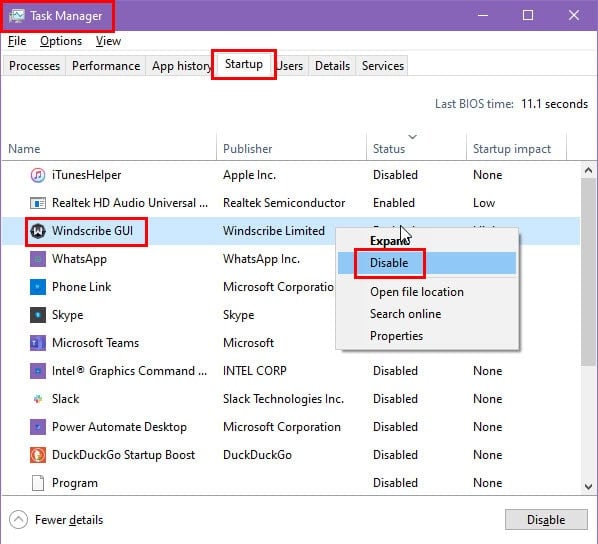Select the Power Automate Desktop entry
The width and height of the screenshot is (598, 544).
tap(119, 427)
